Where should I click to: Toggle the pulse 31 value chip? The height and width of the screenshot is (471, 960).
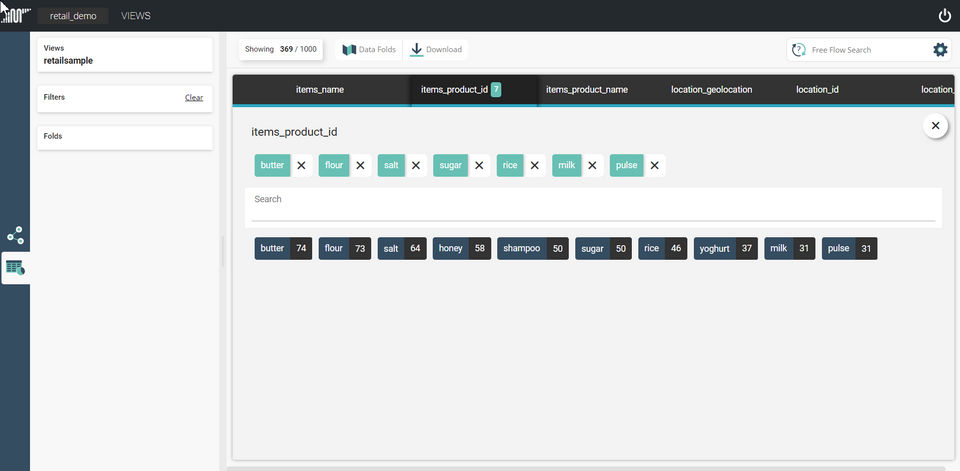point(849,249)
